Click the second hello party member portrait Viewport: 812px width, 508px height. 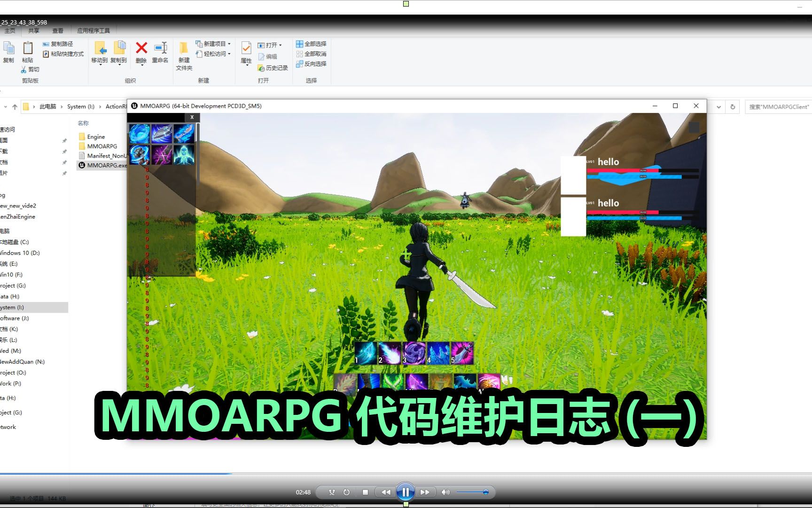(573, 216)
